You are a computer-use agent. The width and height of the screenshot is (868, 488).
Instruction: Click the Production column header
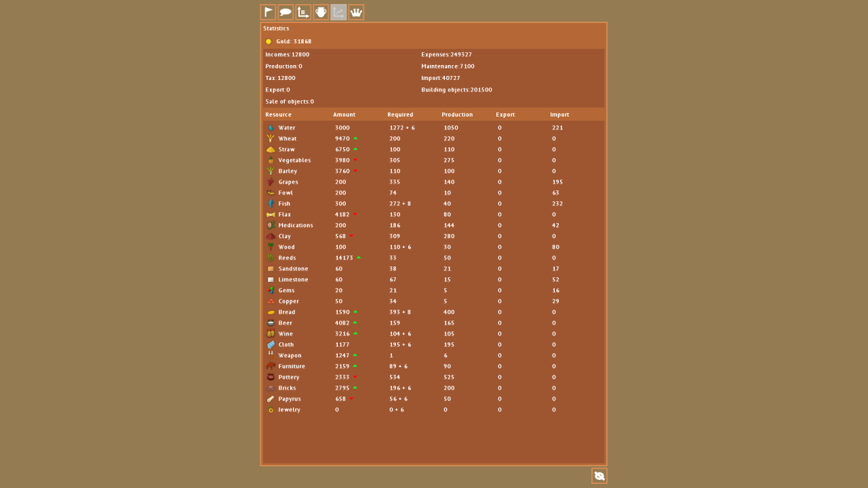coord(457,115)
